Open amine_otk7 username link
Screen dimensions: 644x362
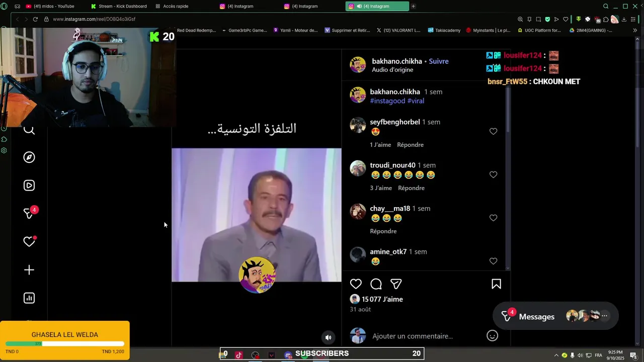tap(388, 251)
